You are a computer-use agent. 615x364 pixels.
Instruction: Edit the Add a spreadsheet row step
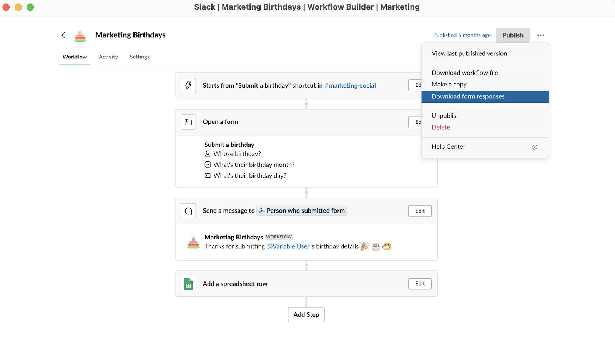point(420,284)
